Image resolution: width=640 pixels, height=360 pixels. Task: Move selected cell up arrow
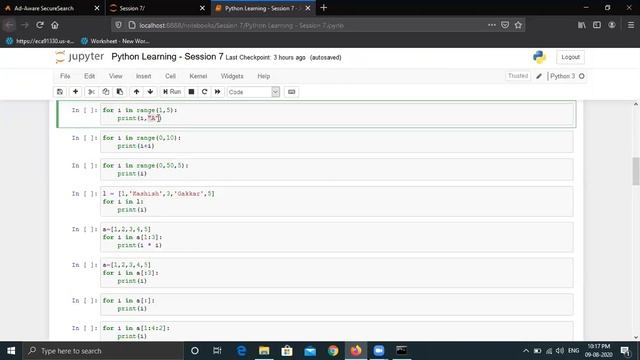136,92
